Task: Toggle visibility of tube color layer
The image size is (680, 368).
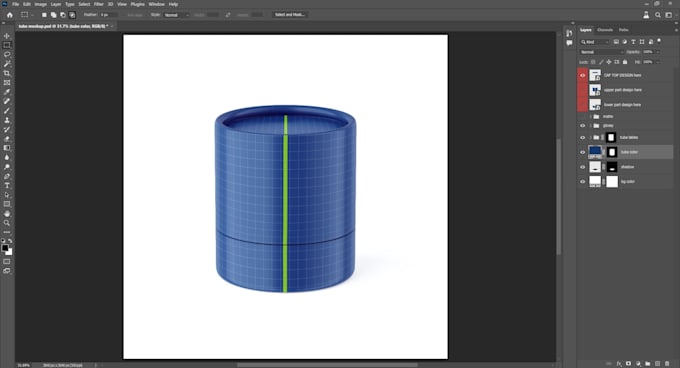Action: tap(582, 152)
